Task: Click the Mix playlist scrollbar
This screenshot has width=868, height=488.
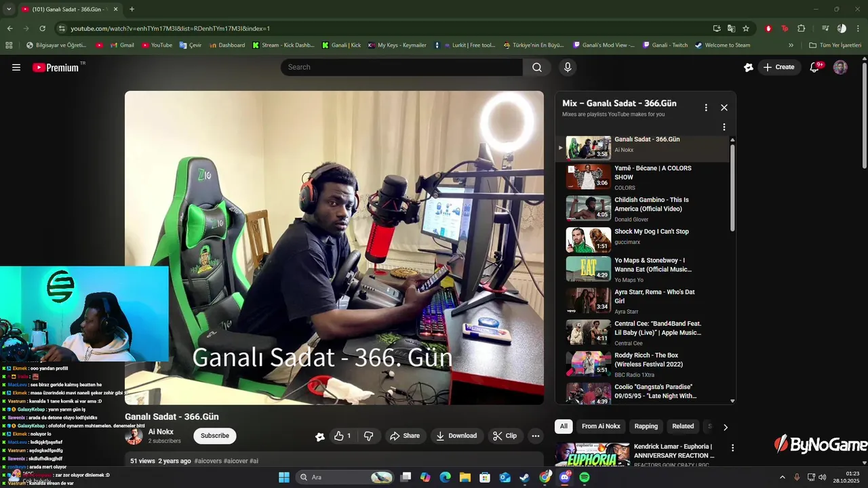Action: (732, 186)
